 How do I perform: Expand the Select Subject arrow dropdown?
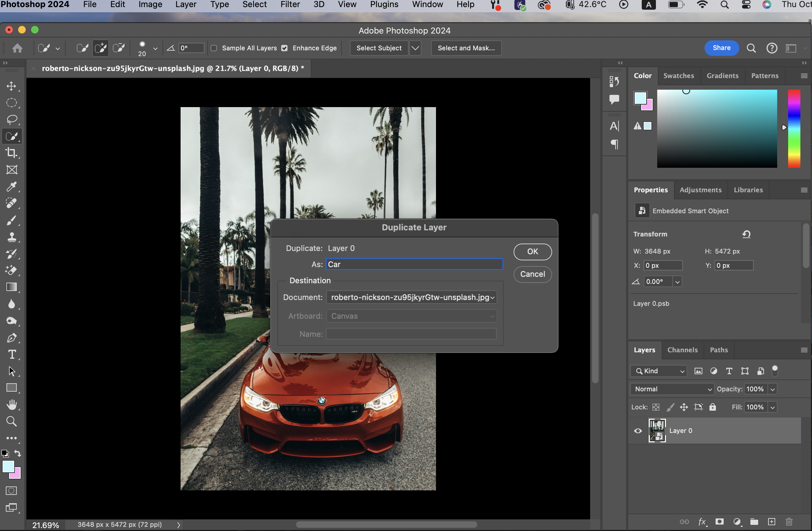415,48
